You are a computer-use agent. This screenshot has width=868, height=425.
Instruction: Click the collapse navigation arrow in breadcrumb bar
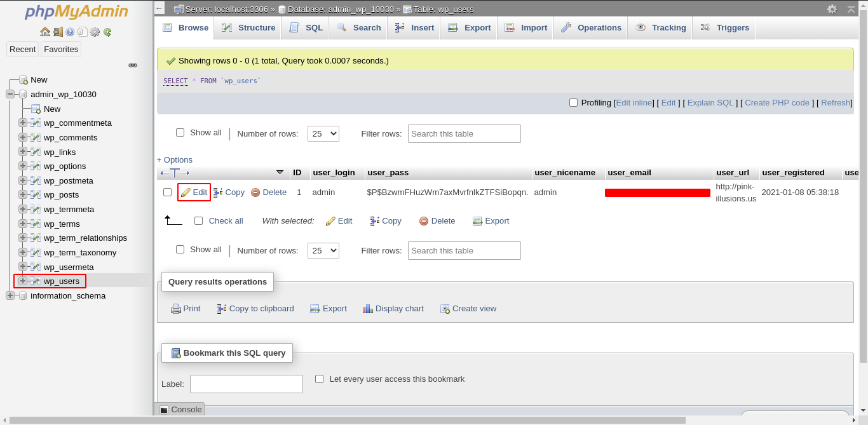click(159, 8)
